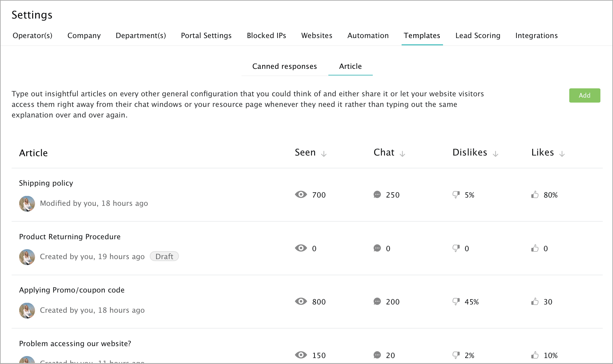Screen dimensions: 613x364
Task: Select the Templates tab
Action: click(x=422, y=35)
